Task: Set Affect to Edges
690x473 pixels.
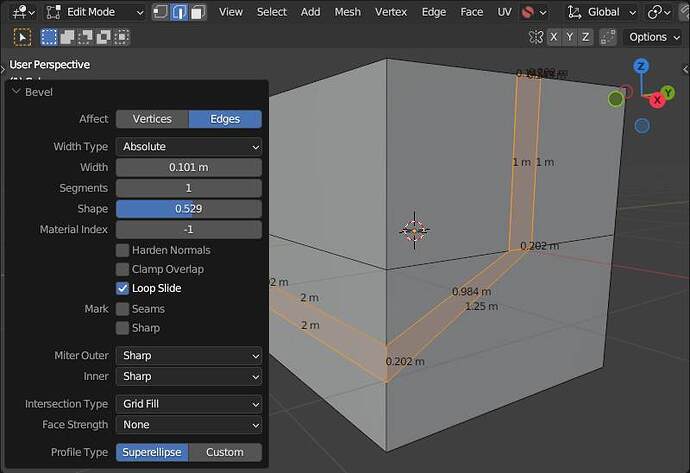Action: (225, 119)
